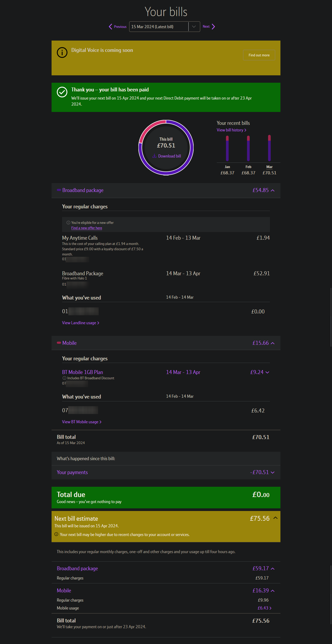Open View BT Mobile usage link
Image resolution: width=332 pixels, height=644 pixels.
coord(82,422)
